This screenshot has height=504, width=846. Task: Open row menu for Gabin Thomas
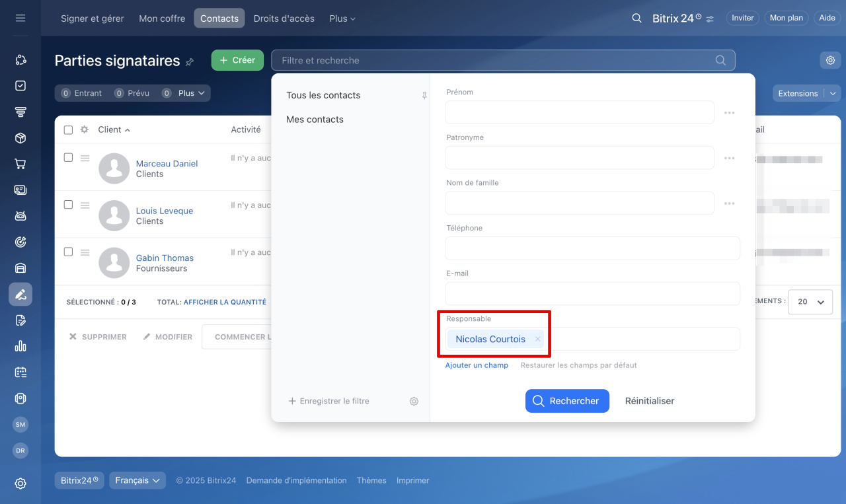(85, 252)
